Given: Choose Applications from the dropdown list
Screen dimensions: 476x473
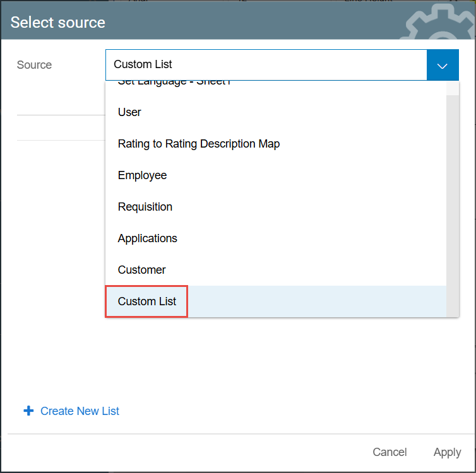Looking at the screenshot, I should [148, 238].
